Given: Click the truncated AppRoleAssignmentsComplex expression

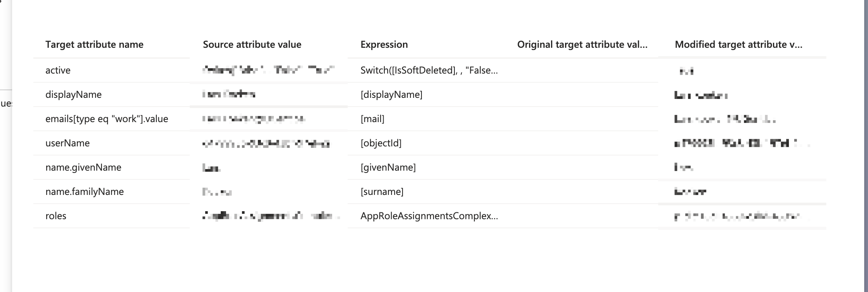Looking at the screenshot, I should click(429, 216).
